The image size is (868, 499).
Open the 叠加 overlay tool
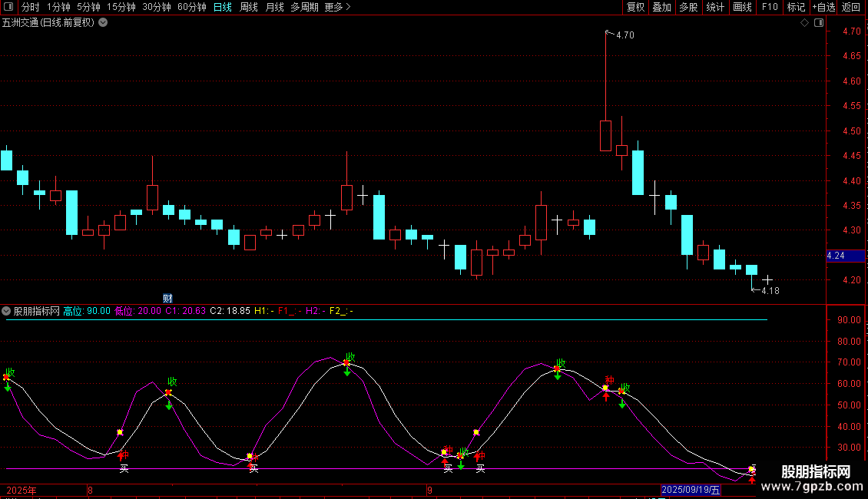click(x=661, y=7)
